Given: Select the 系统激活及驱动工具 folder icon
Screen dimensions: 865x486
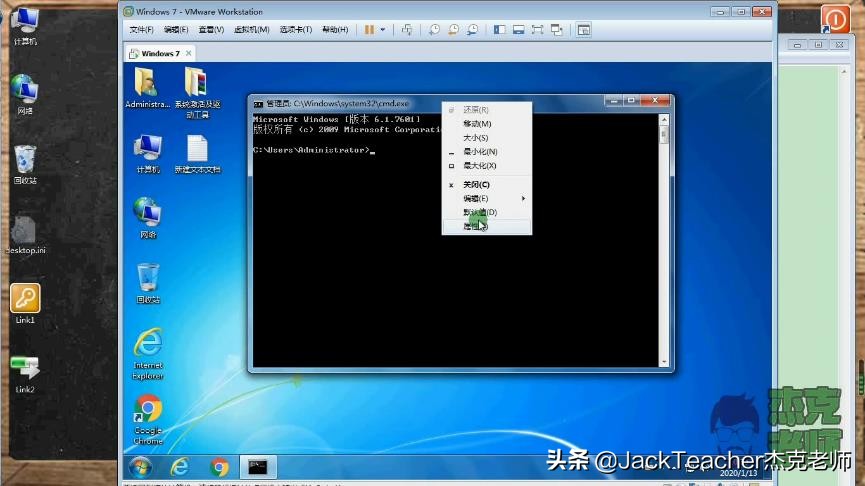Looking at the screenshot, I should 197,93.
